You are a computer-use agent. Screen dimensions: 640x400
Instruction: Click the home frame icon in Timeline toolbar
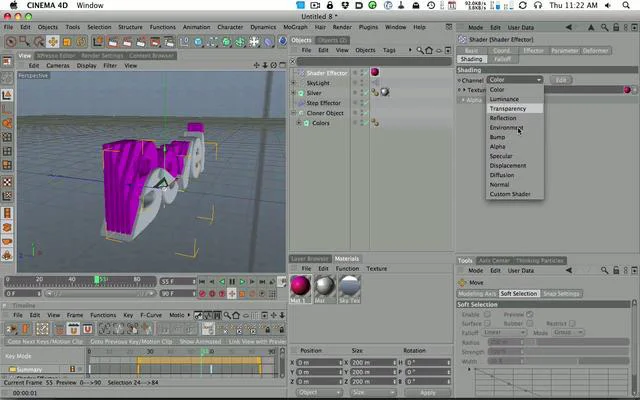pos(236,315)
